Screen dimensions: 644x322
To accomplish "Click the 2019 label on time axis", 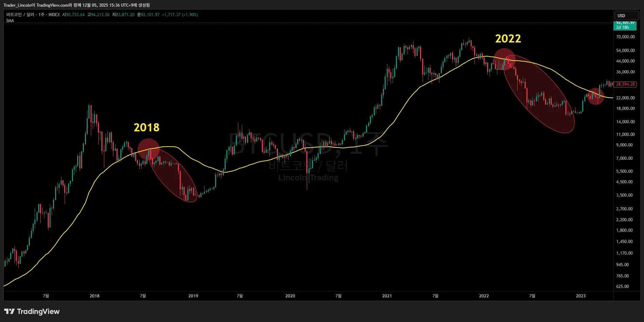I will [x=193, y=296].
